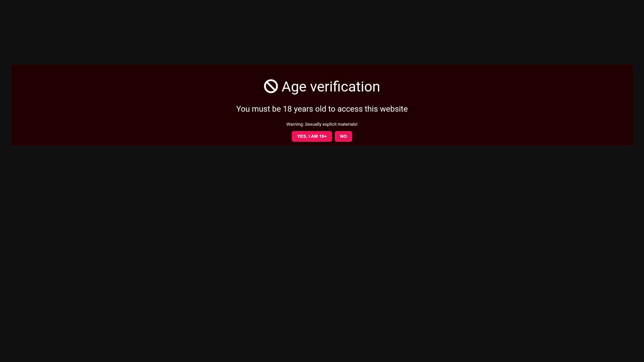
Task: Click the word 'materials!' in the warning text
Action: coord(347,124)
